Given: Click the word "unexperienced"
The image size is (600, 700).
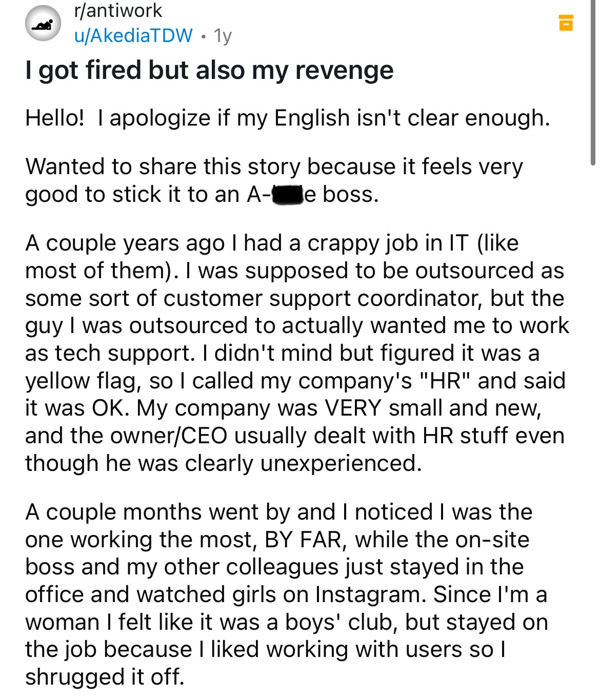Looking at the screenshot, I should 341,464.
